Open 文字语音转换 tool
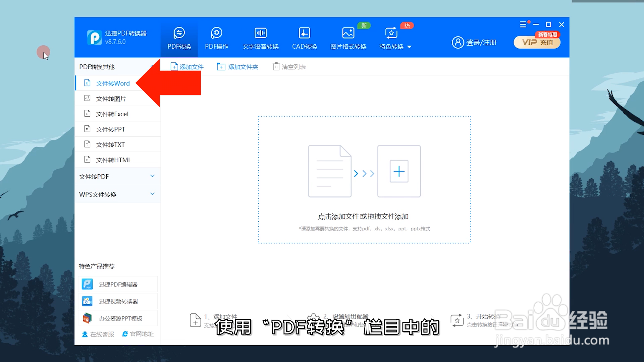Viewport: 644px width, 362px height. [x=261, y=39]
